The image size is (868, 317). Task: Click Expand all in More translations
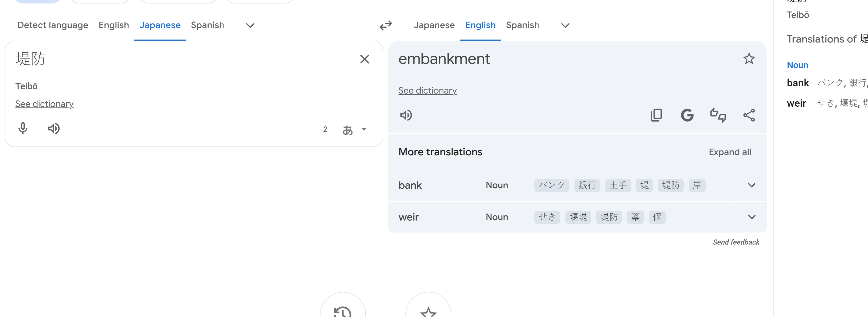pyautogui.click(x=730, y=152)
